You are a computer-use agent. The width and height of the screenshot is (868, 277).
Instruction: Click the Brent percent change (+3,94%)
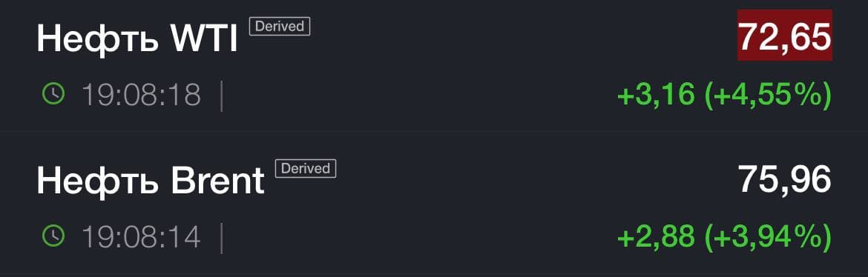(x=769, y=237)
